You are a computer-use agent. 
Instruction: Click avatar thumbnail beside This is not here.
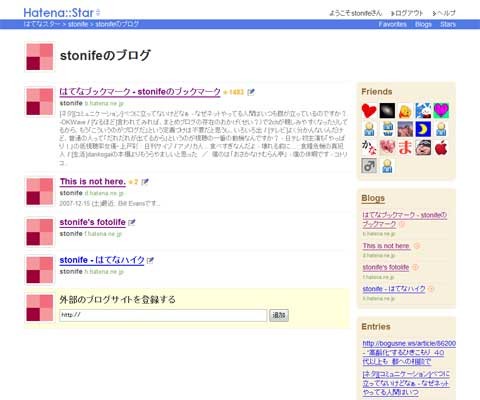pyautogui.click(x=40, y=192)
